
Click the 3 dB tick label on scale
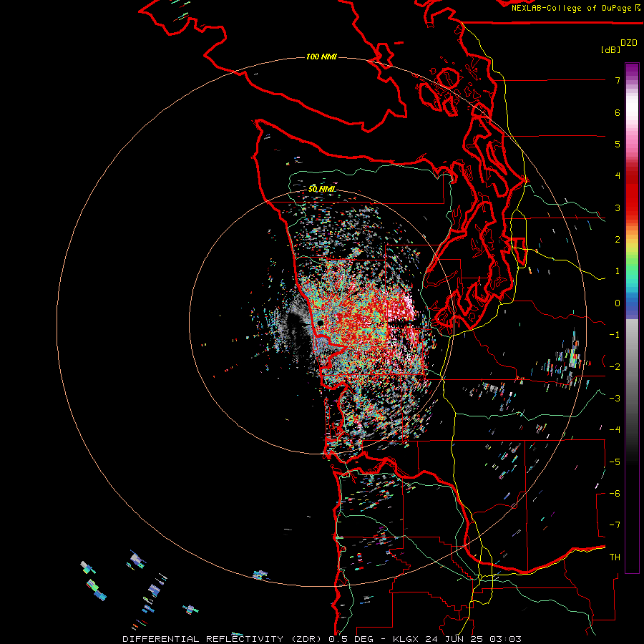(618, 208)
